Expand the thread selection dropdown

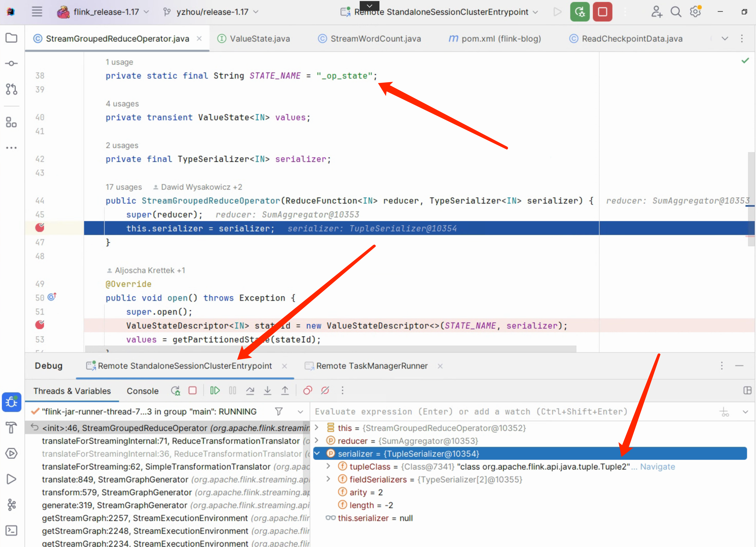pyautogui.click(x=300, y=411)
